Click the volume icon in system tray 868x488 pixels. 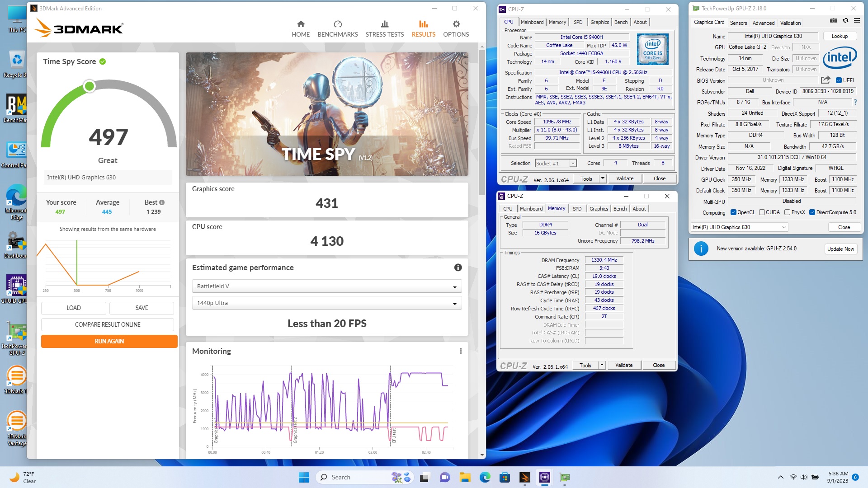803,477
